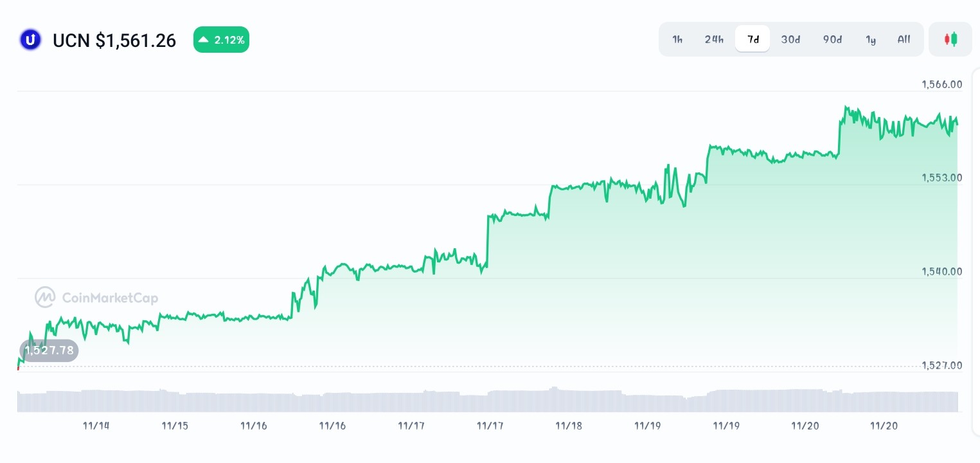Select the 1h time range
The height and width of the screenshot is (463, 980).
point(677,39)
